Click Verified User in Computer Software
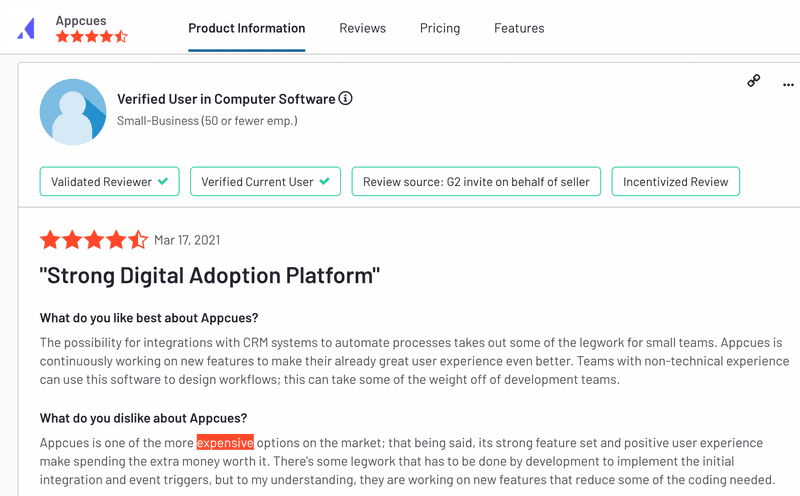 click(226, 99)
